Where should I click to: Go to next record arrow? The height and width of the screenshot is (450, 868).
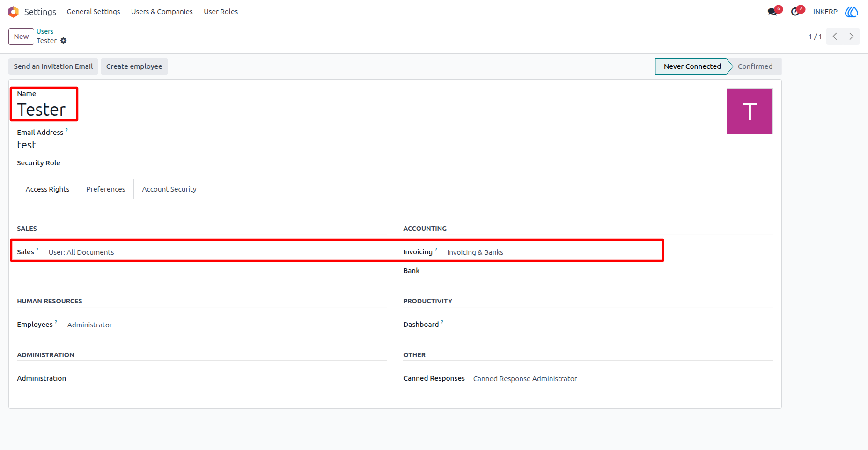click(851, 37)
